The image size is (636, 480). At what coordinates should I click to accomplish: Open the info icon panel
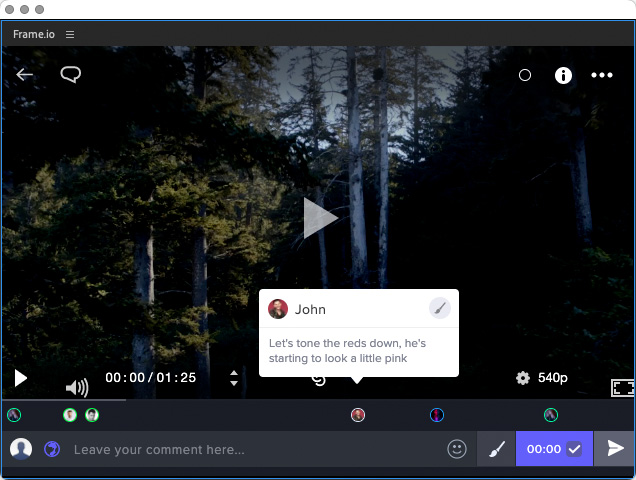[563, 75]
